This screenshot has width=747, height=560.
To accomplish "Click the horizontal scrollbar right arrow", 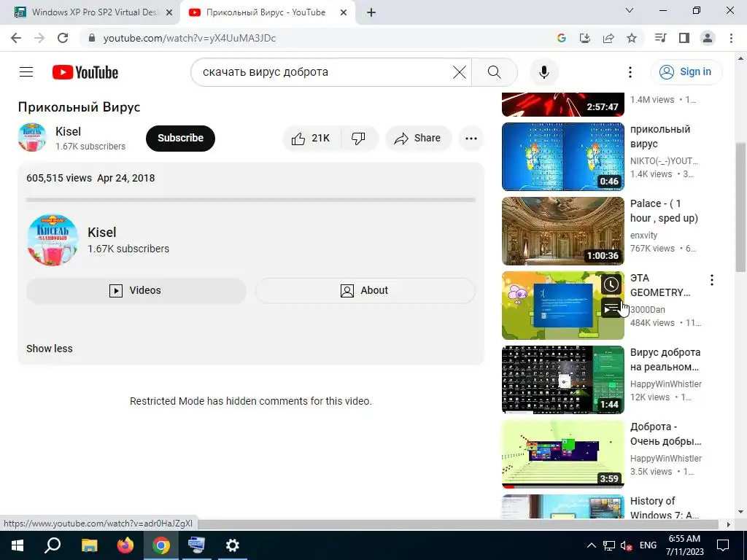I will pyautogui.click(x=728, y=524).
